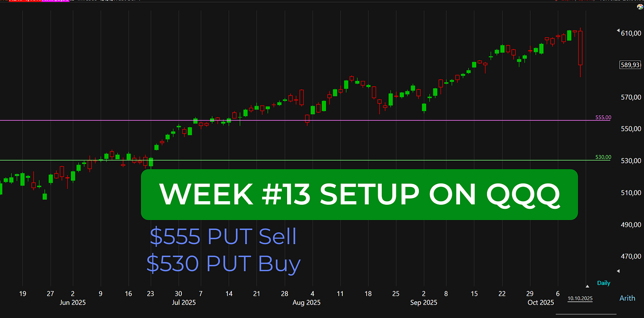Toggle the Arith scale mode

[x=627, y=299]
